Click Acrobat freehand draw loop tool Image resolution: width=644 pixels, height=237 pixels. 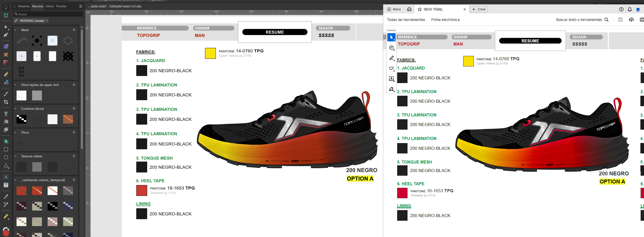point(391,69)
